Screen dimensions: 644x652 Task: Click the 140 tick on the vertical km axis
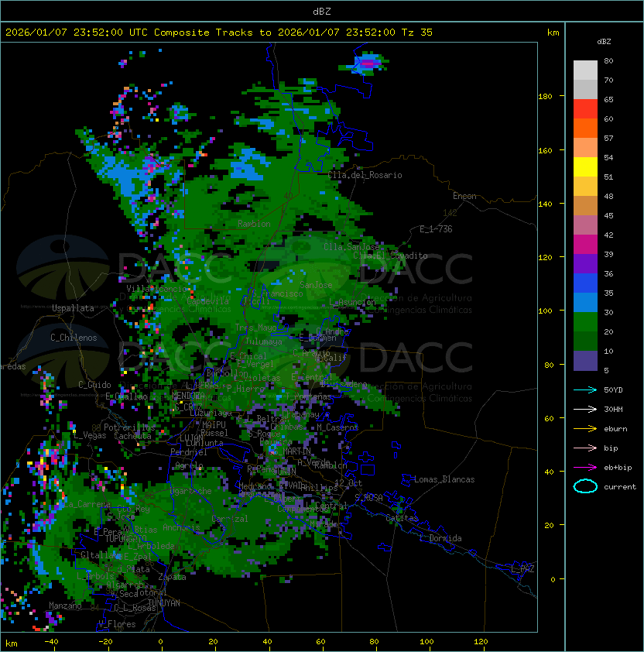(545, 204)
